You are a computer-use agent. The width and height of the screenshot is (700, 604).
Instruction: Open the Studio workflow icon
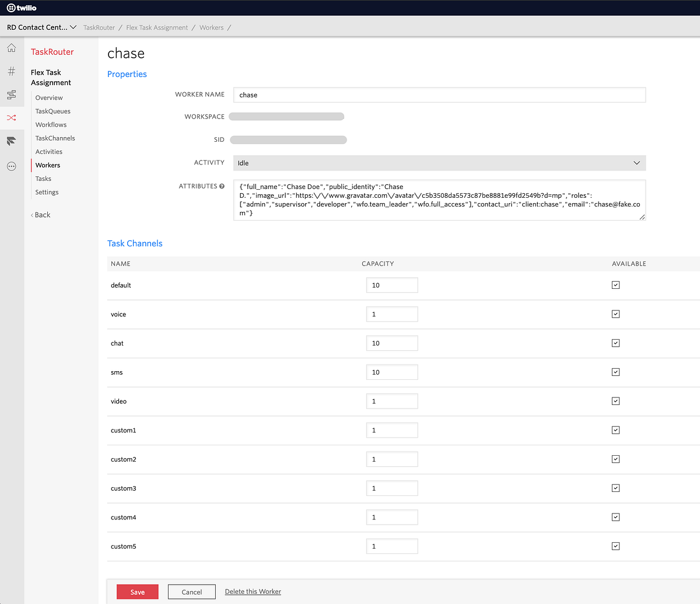point(11,94)
